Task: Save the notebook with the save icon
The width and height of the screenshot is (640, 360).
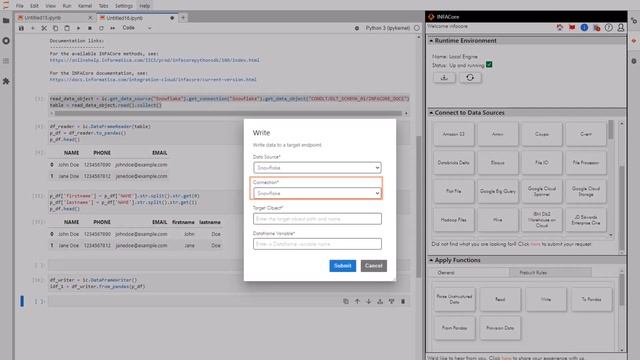Action: coord(21,28)
